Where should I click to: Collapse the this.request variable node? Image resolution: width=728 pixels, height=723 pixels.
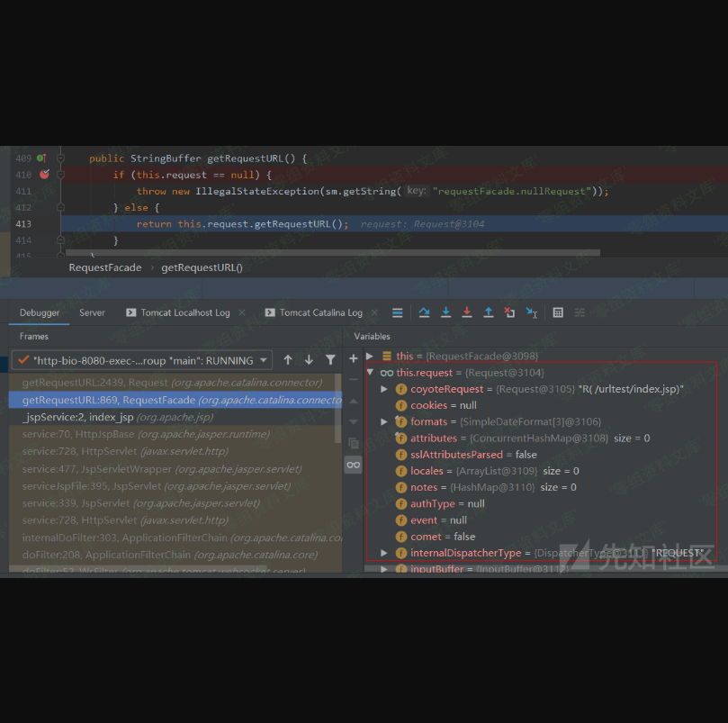[370, 372]
